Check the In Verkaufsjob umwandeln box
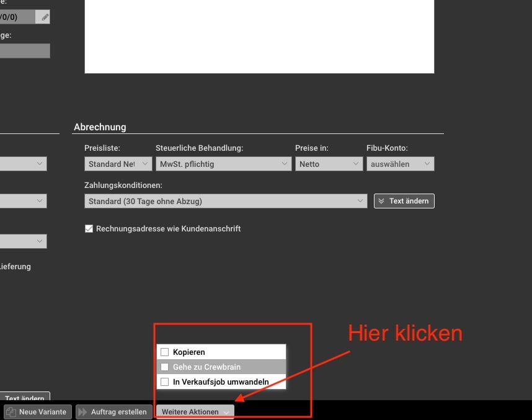This screenshot has width=532, height=420. click(165, 382)
